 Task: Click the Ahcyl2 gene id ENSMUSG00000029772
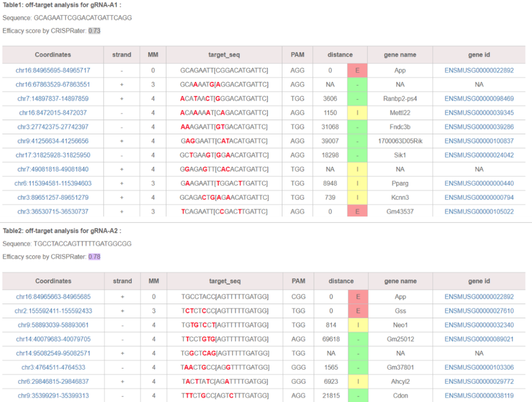tap(479, 382)
